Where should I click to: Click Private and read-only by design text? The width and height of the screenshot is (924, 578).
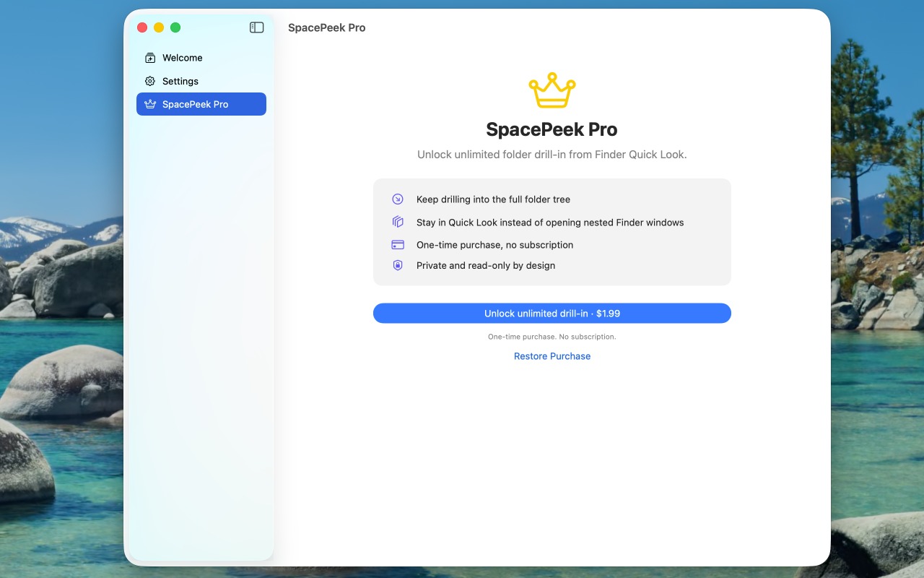coord(486,265)
